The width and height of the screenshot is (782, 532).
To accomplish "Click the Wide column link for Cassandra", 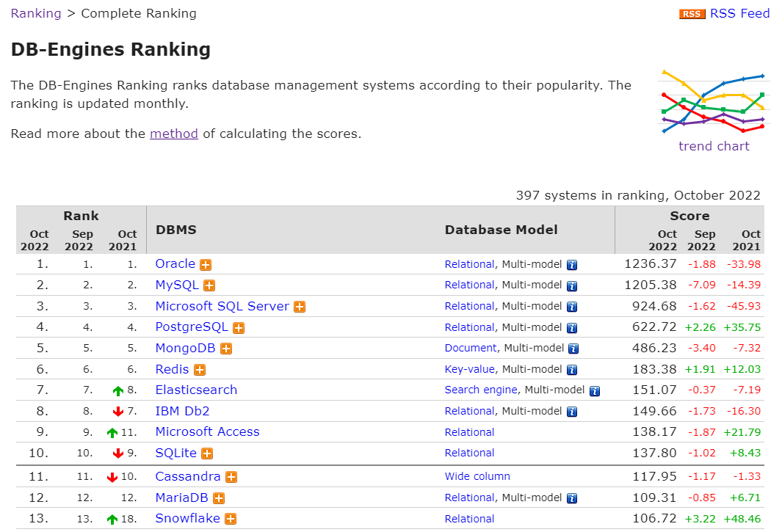I will [477, 477].
